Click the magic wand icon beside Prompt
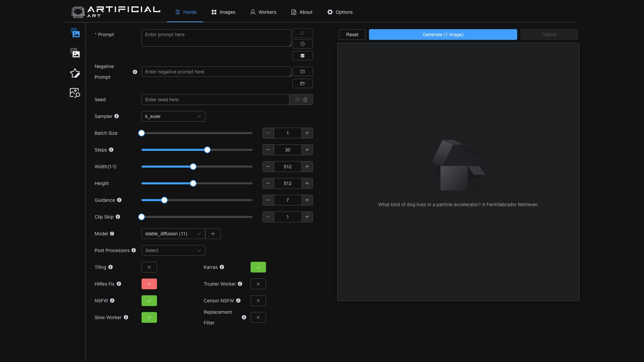 tap(303, 33)
